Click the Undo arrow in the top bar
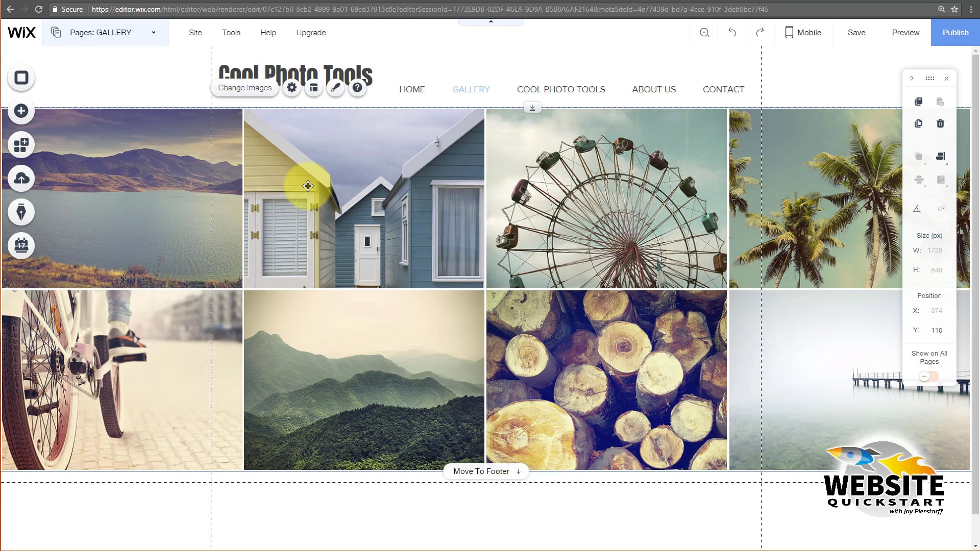Viewport: 980px width, 551px height. click(x=732, y=32)
